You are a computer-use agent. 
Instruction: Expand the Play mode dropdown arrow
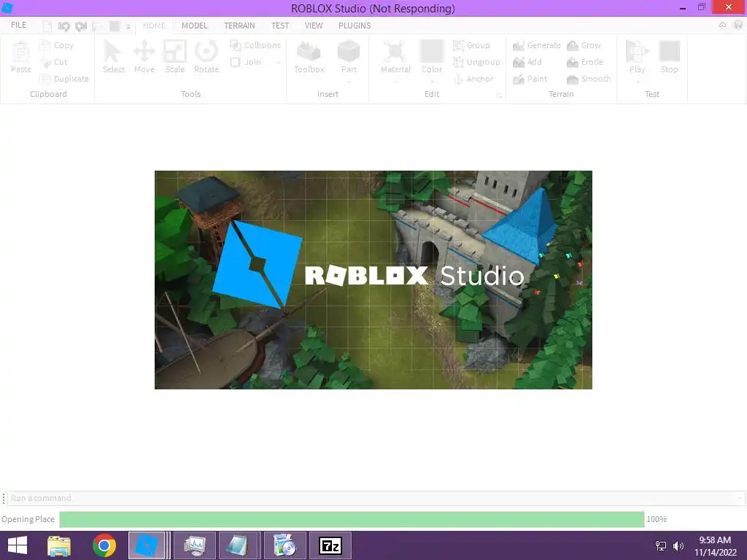(638, 82)
